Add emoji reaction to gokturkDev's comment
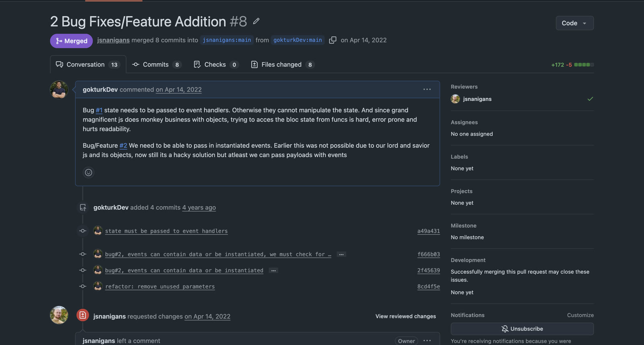Viewport: 644px width, 345px height. 89,172
